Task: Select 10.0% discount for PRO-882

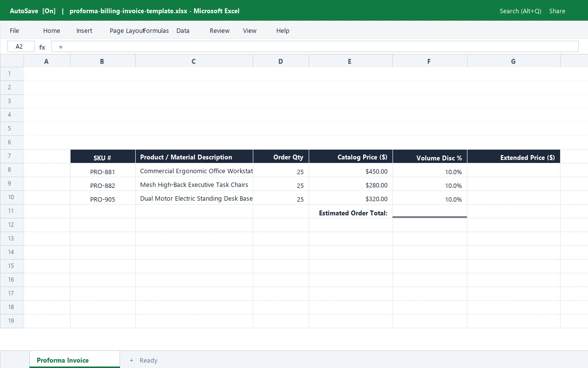Action: (430, 184)
